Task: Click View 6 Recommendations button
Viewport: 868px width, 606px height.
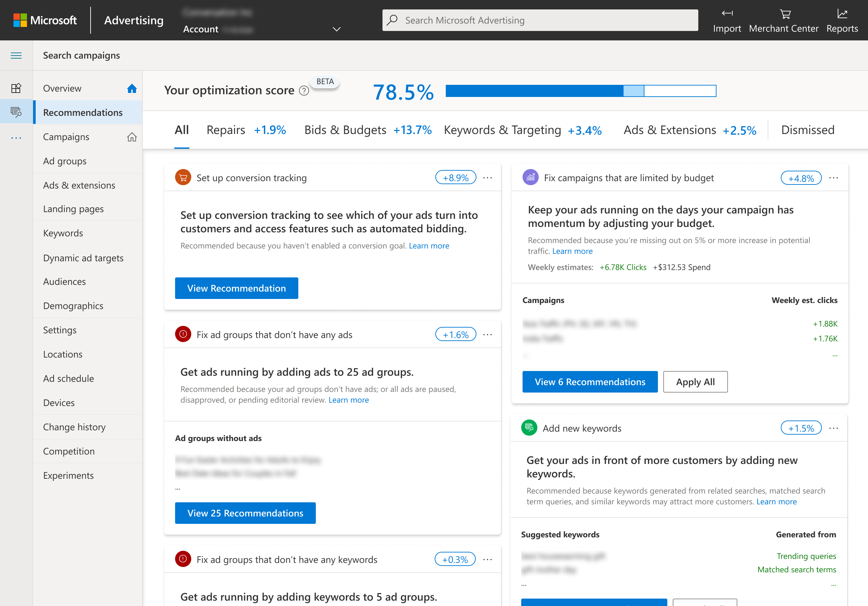Action: tap(590, 382)
